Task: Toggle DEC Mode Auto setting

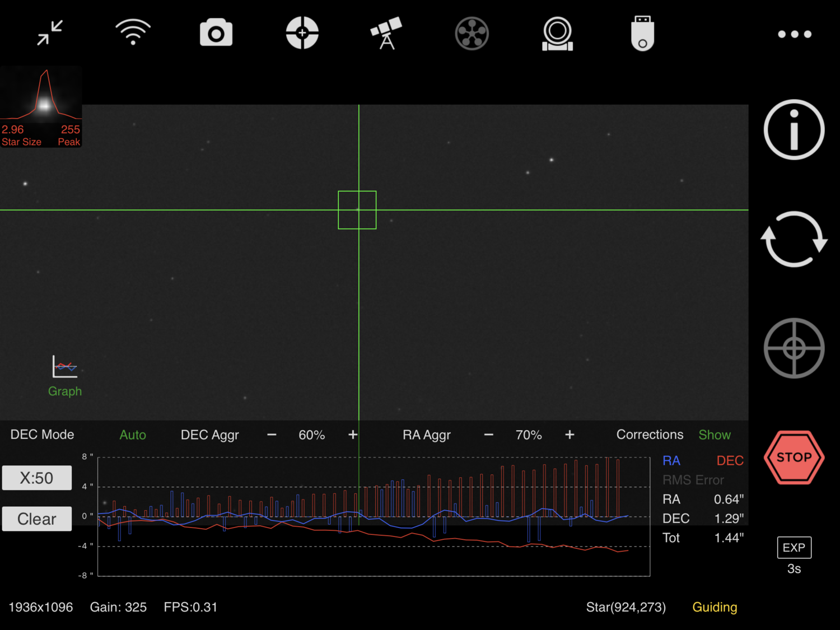Action: tap(133, 435)
